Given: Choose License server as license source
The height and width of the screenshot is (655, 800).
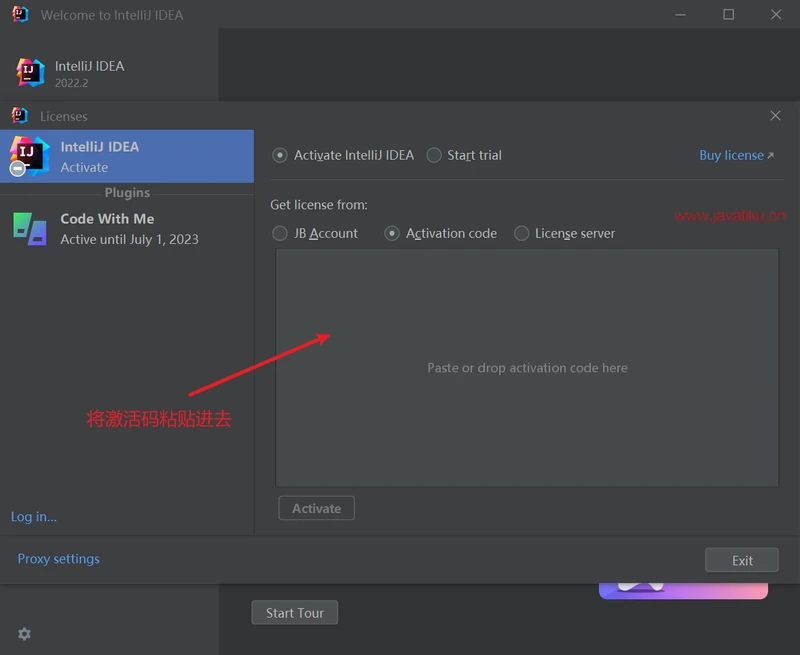Looking at the screenshot, I should pyautogui.click(x=521, y=234).
